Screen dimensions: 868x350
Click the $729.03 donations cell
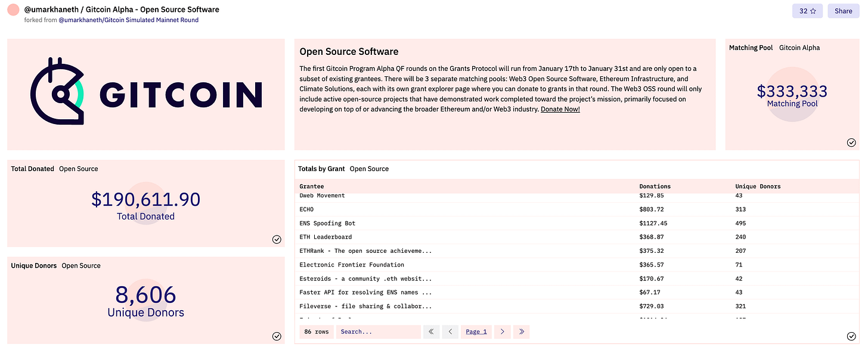[x=652, y=306]
